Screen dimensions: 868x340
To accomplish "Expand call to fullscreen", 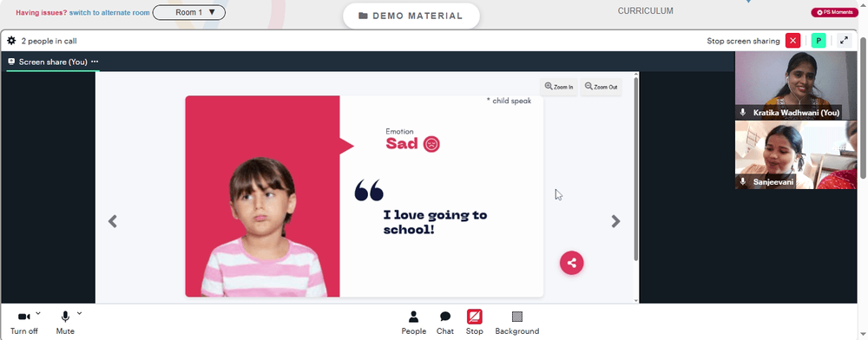I will (x=844, y=41).
